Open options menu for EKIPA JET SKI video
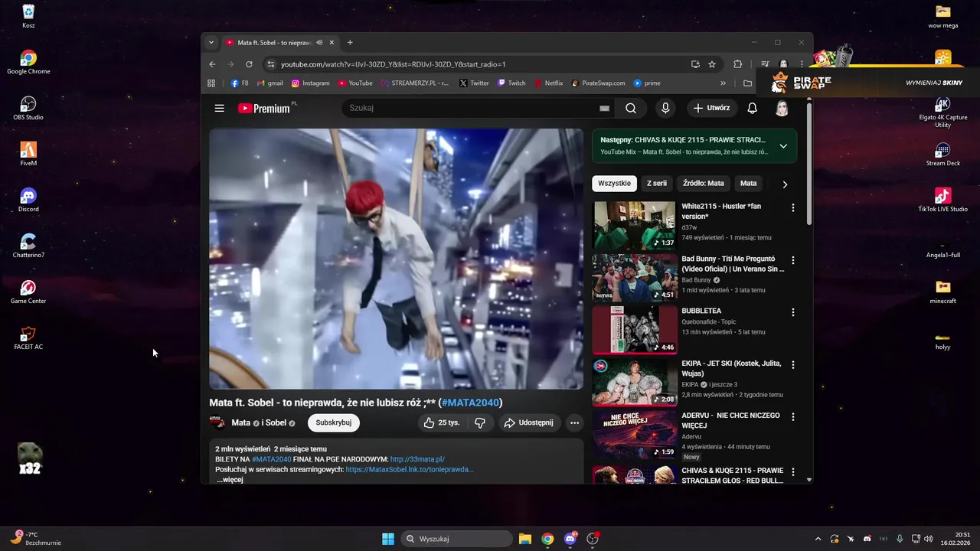The width and height of the screenshot is (980, 551). (x=792, y=364)
